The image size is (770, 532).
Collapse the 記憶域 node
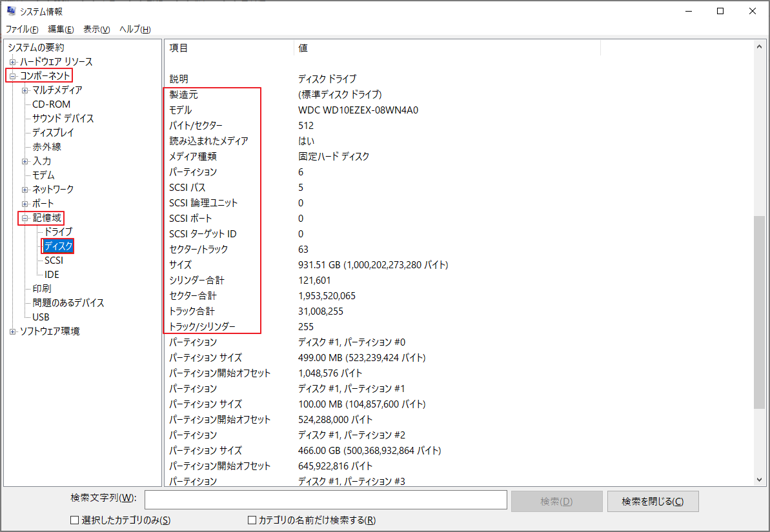coord(25,219)
